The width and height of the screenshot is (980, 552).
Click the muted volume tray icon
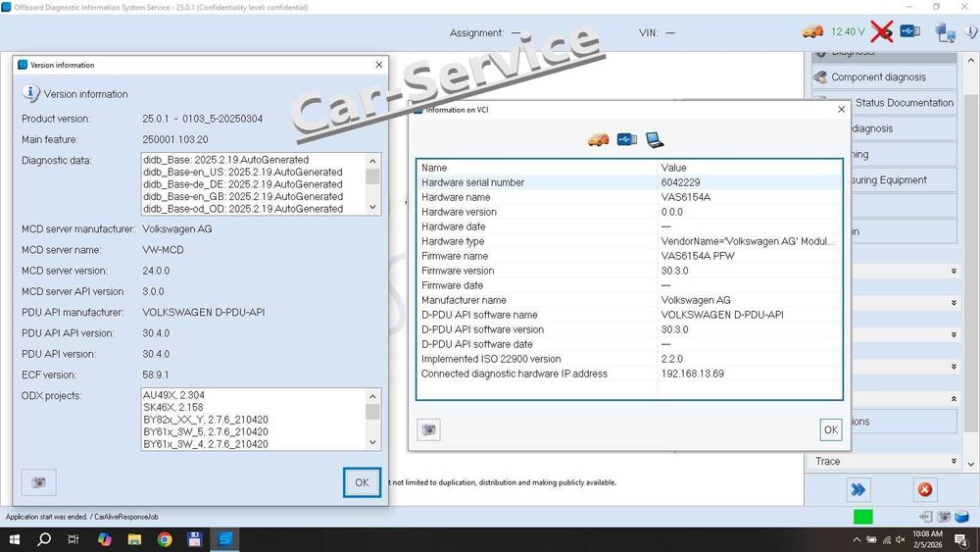901,539
